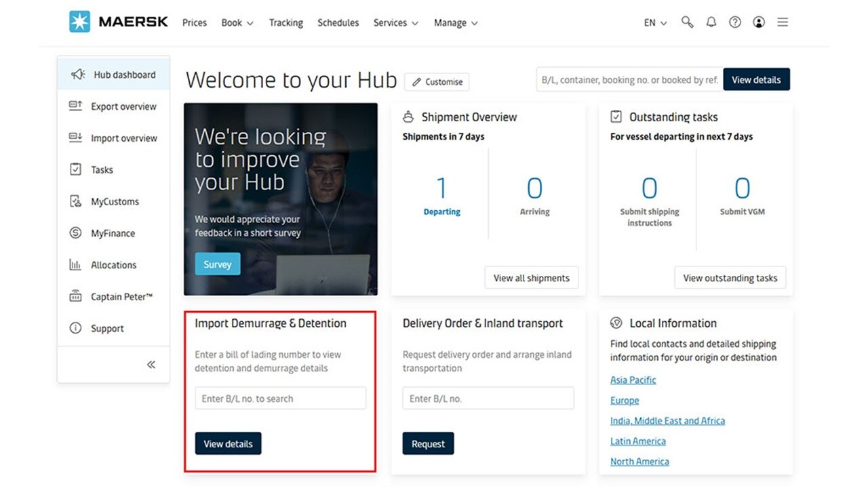Image resolution: width=868 pixels, height=488 pixels.
Task: Open the Hub dashboard sidebar icon
Action: [x=78, y=75]
